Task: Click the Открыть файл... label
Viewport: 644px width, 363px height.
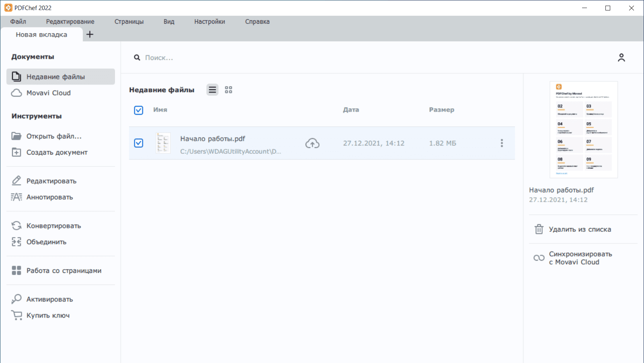Action: tap(54, 136)
